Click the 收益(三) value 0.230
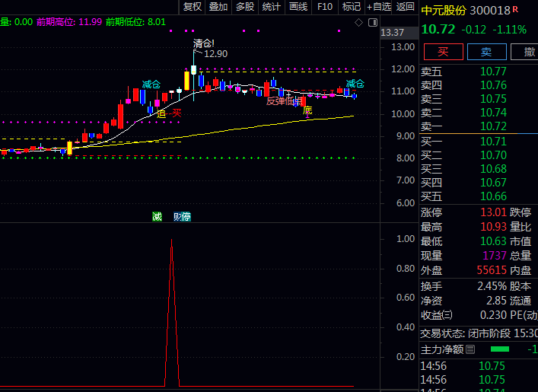 point(493,315)
